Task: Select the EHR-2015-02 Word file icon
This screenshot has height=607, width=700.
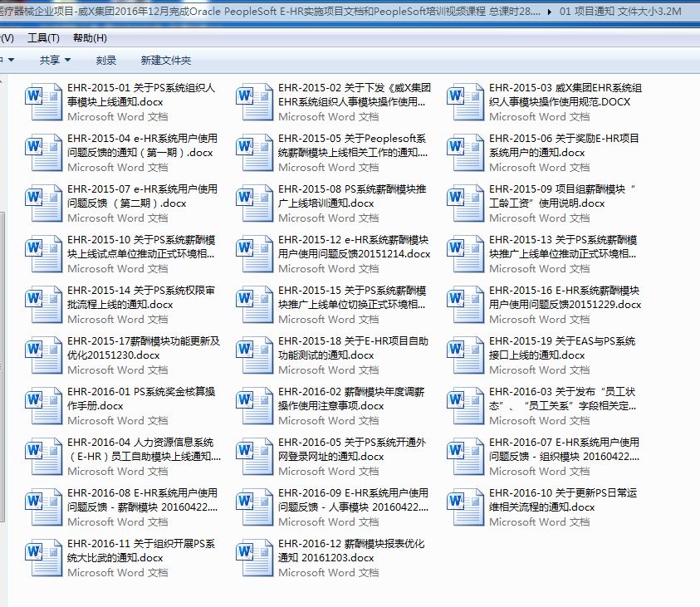Action: pyautogui.click(x=254, y=102)
